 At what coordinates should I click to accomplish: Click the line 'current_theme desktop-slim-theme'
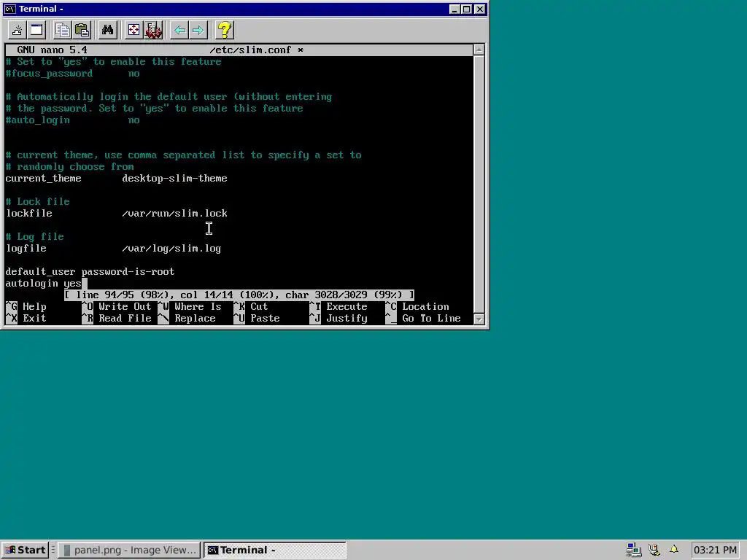116,179
